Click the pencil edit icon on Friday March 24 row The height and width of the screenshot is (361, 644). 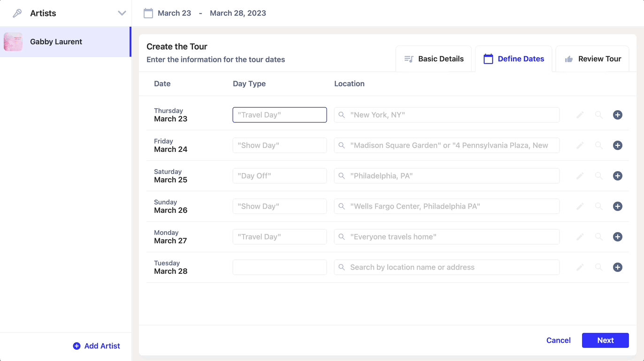pyautogui.click(x=580, y=145)
